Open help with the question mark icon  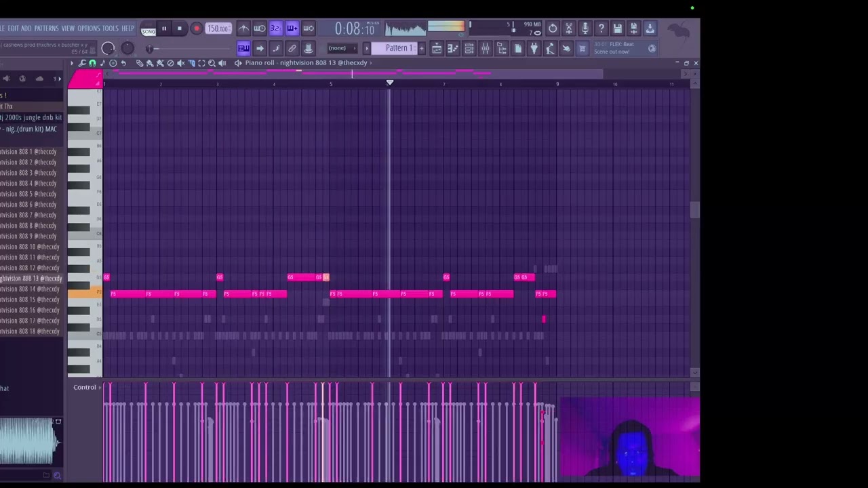pos(601,28)
